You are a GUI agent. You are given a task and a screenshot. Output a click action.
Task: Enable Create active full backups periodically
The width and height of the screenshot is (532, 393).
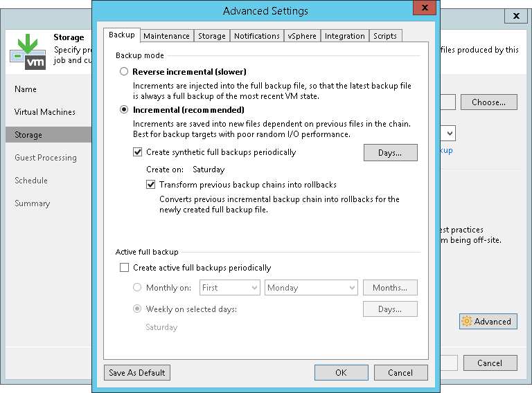(x=124, y=268)
